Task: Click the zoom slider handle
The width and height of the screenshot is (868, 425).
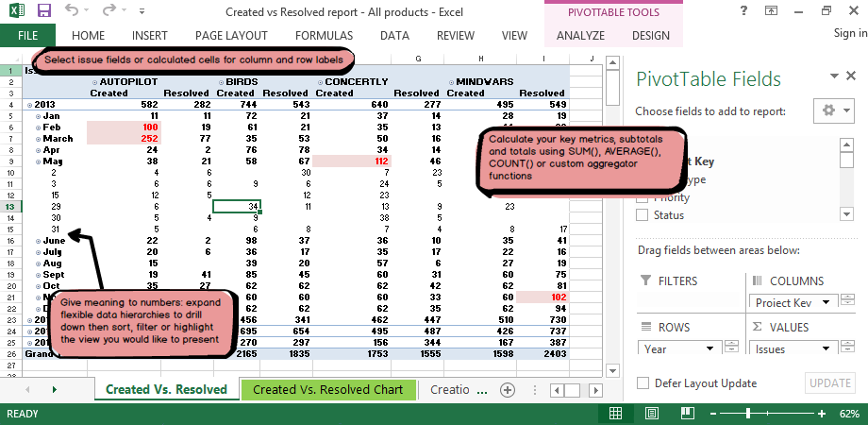Action: [748, 414]
